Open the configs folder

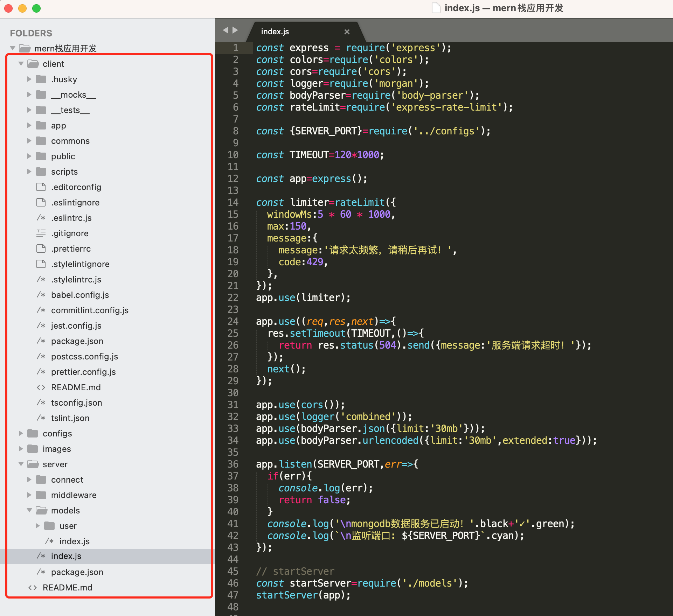(57, 433)
